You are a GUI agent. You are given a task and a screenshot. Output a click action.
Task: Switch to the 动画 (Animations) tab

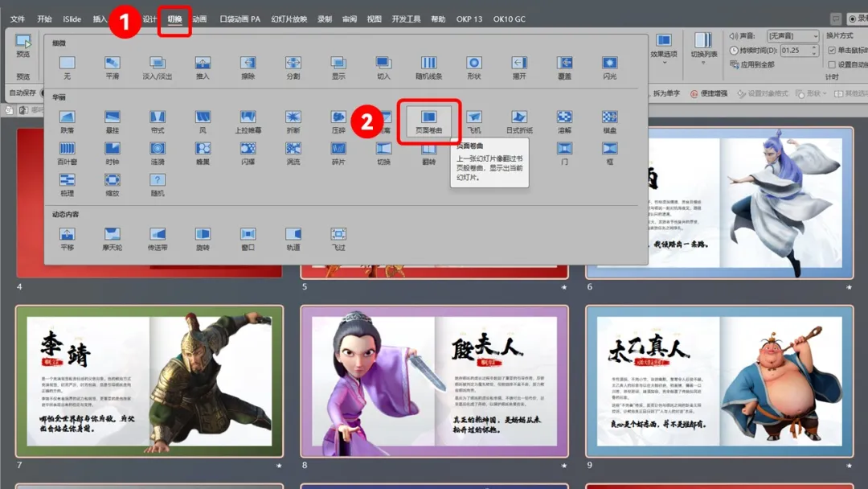tap(199, 18)
